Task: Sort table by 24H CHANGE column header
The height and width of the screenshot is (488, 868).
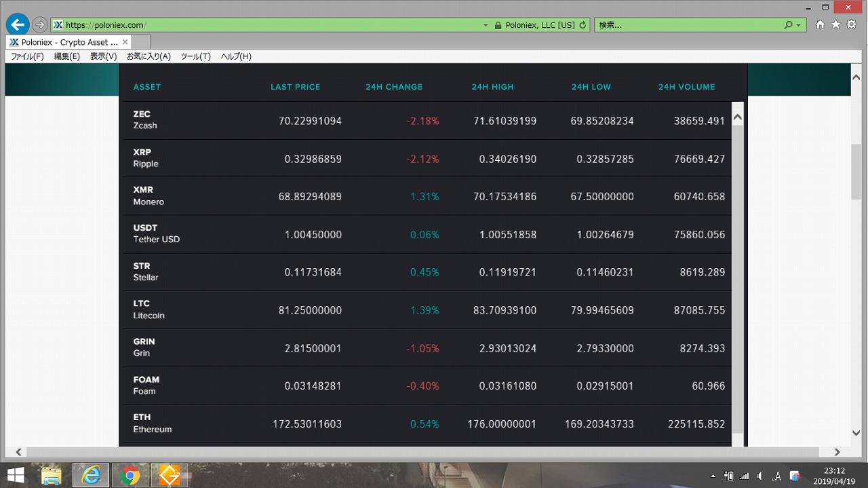Action: (x=393, y=87)
